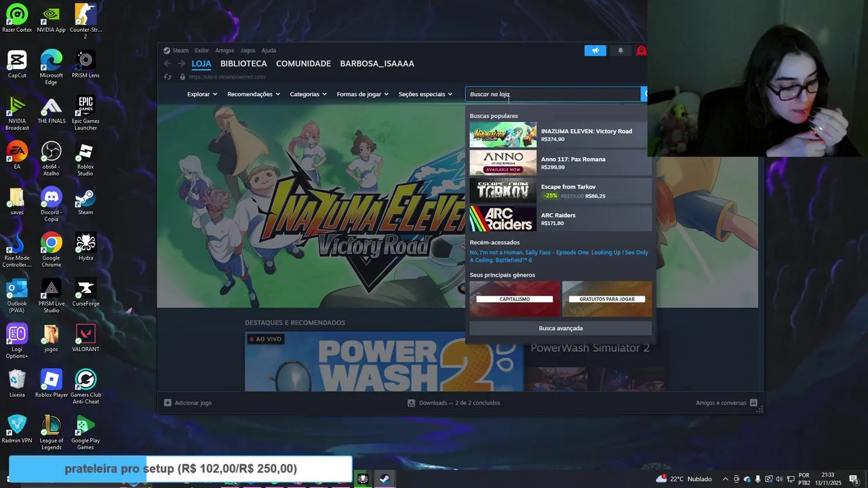The height and width of the screenshot is (488, 868).
Task: Expand the Formas de jogar dropdown
Action: [363, 94]
